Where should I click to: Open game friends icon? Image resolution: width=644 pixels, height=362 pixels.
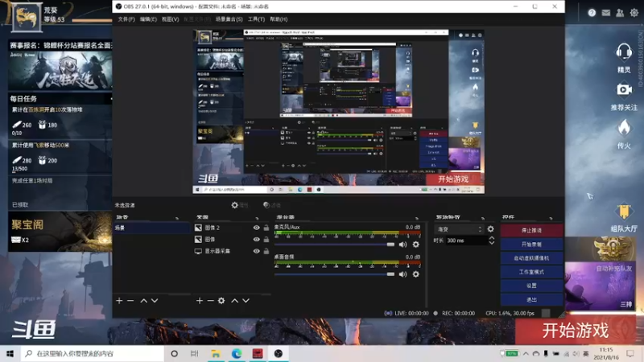[620, 13]
